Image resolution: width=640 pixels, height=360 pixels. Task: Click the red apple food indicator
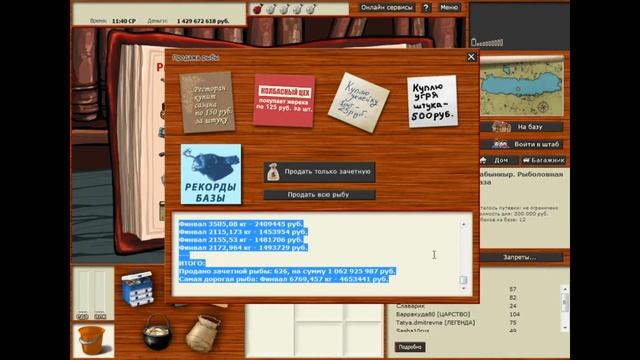pos(258,9)
